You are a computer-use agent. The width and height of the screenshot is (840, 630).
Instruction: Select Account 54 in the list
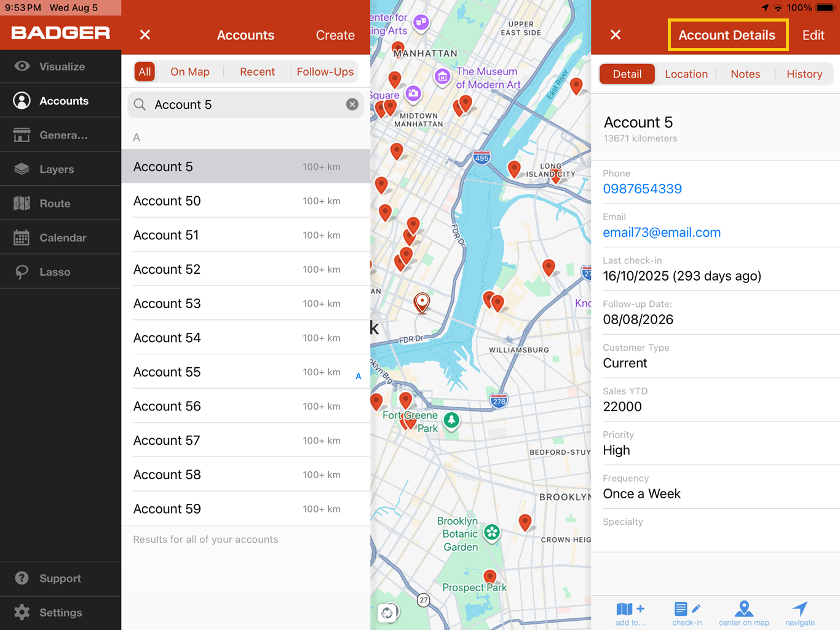(246, 338)
